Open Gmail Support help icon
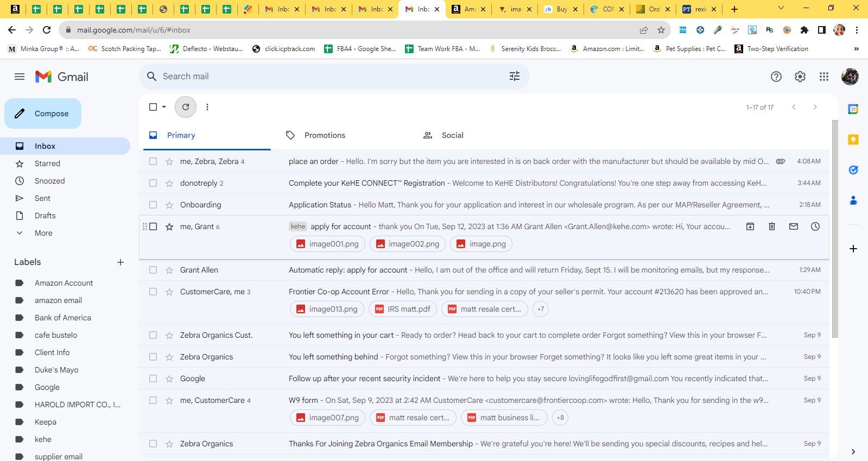The width and height of the screenshot is (868, 461). (x=776, y=77)
